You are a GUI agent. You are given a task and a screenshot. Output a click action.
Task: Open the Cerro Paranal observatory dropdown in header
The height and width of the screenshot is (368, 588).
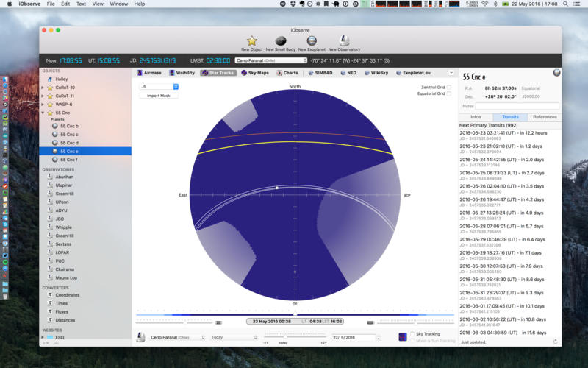point(270,60)
